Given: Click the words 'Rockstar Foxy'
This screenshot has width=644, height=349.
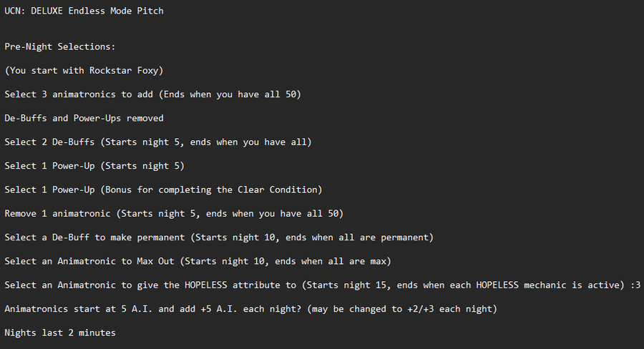Looking at the screenshot, I should [125, 70].
